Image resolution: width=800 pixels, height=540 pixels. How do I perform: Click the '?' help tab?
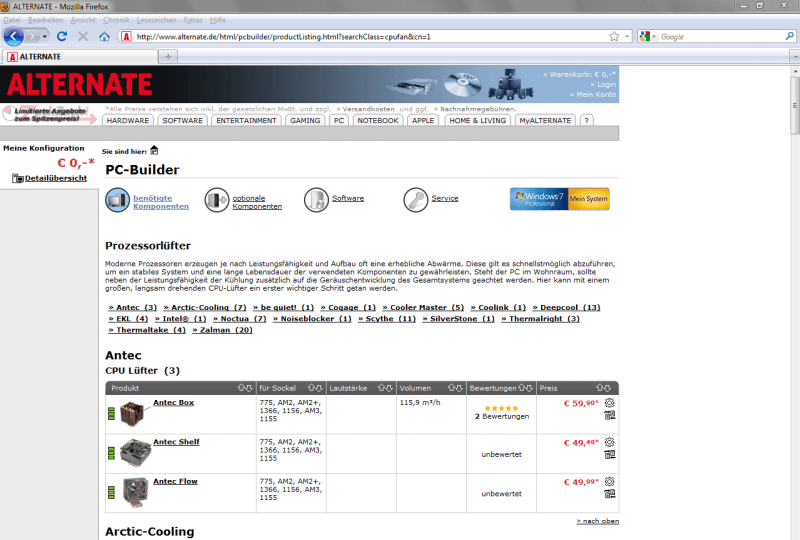(x=586, y=120)
